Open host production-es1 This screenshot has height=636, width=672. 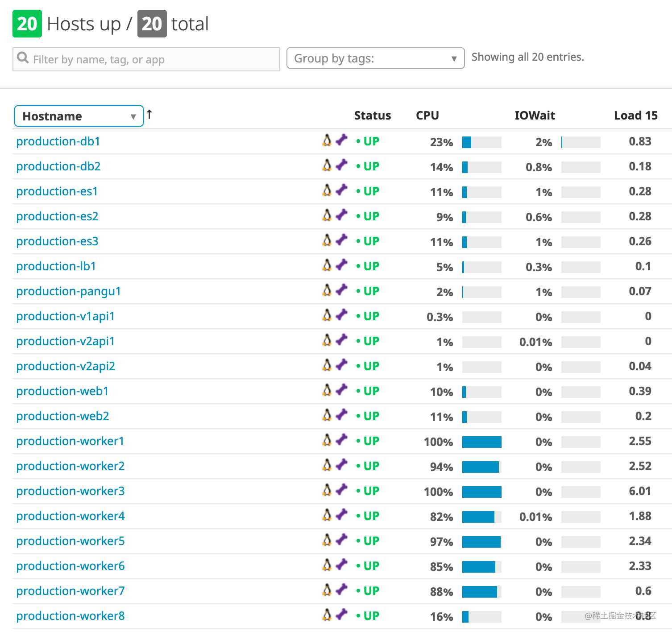click(x=57, y=191)
